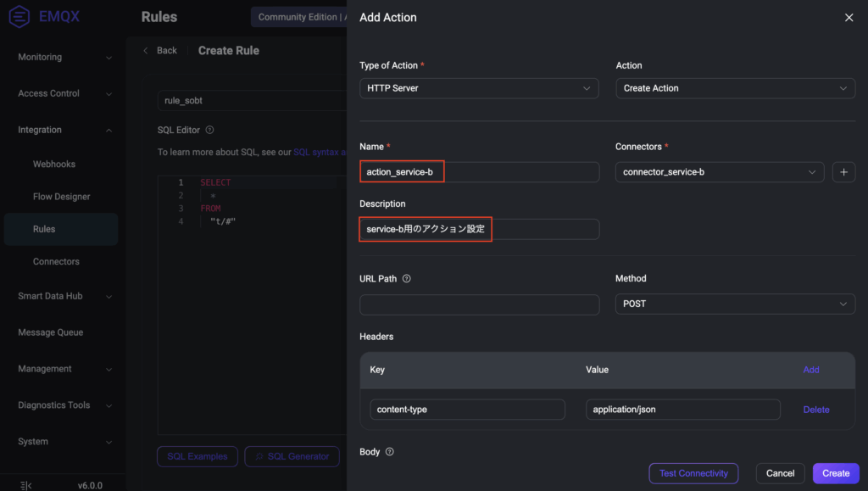
Task: Click the EMQX logo icon
Action: (19, 17)
